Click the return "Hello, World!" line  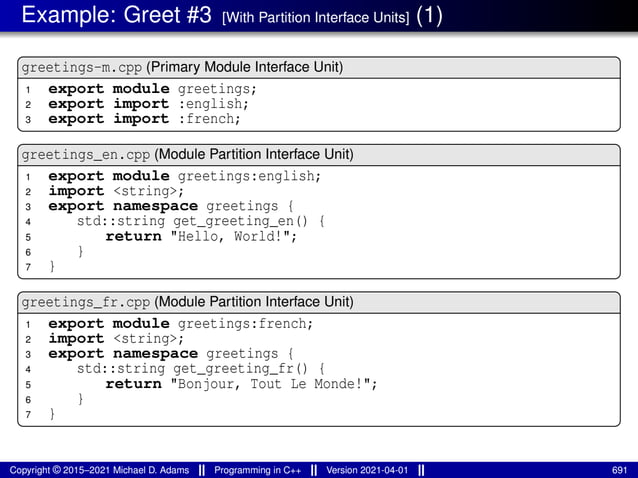tap(201, 236)
